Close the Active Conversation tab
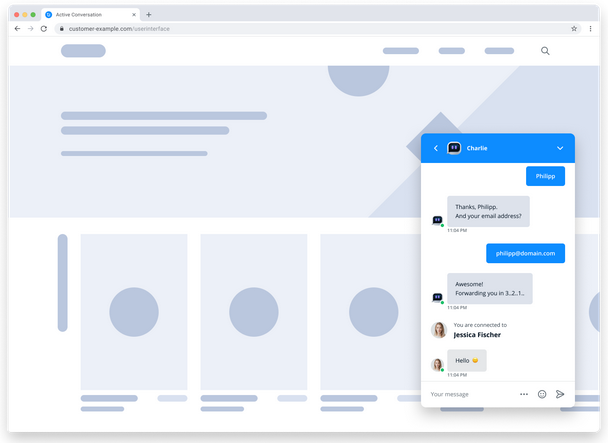Viewport: 608px width, 443px height. click(x=134, y=15)
